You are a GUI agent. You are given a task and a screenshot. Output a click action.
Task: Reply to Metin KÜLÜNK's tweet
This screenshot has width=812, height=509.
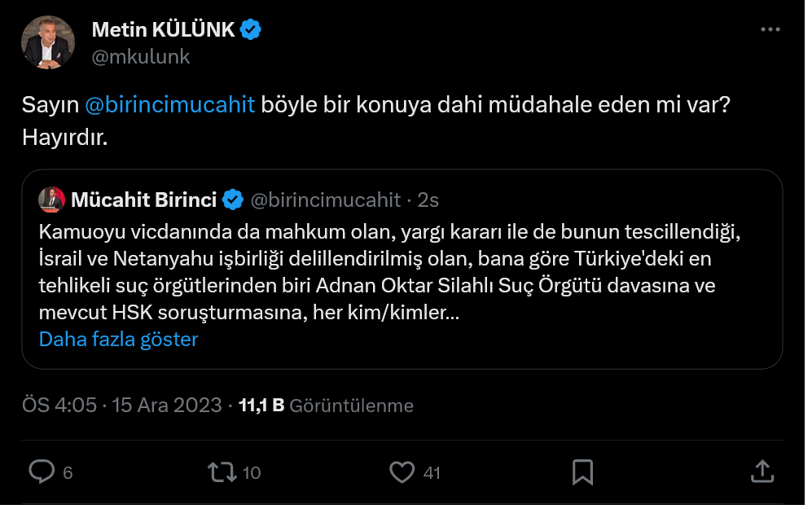42,472
